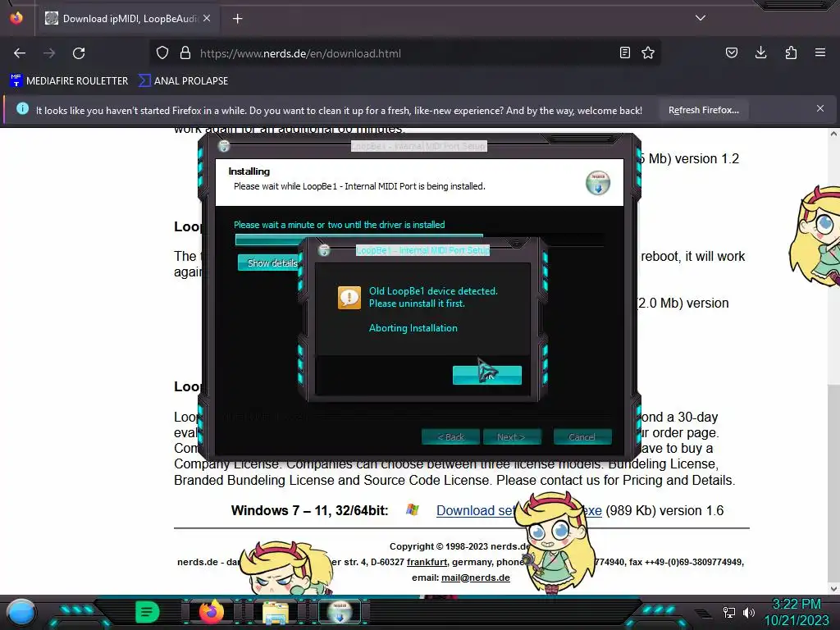This screenshot has height=630, width=840.
Task: Click the Firefox back arrow
Action: tap(20, 53)
